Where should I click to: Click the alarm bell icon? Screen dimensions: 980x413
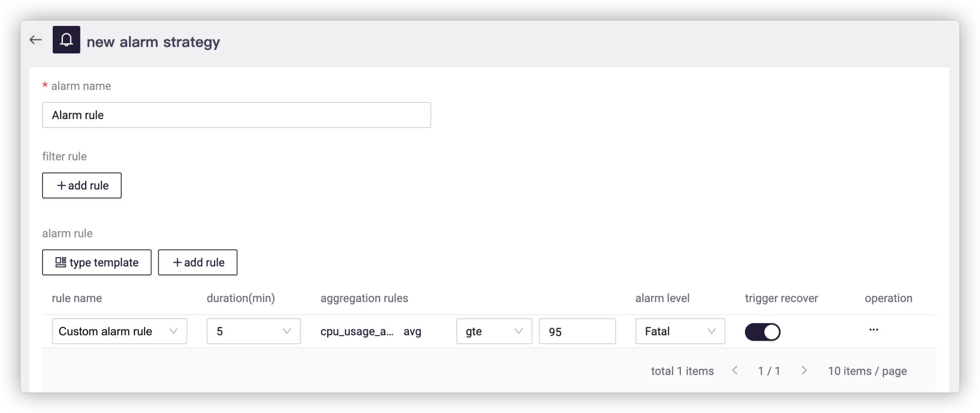pos(66,40)
